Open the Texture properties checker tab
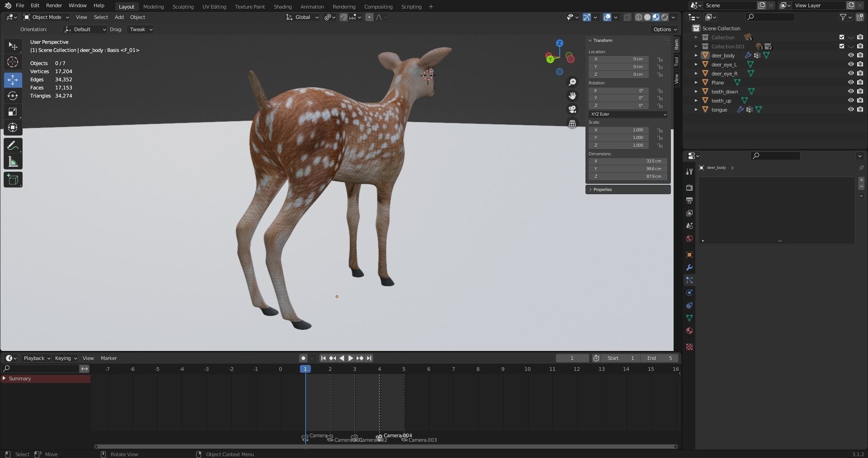Viewport: 868px width, 458px height. 689,347
